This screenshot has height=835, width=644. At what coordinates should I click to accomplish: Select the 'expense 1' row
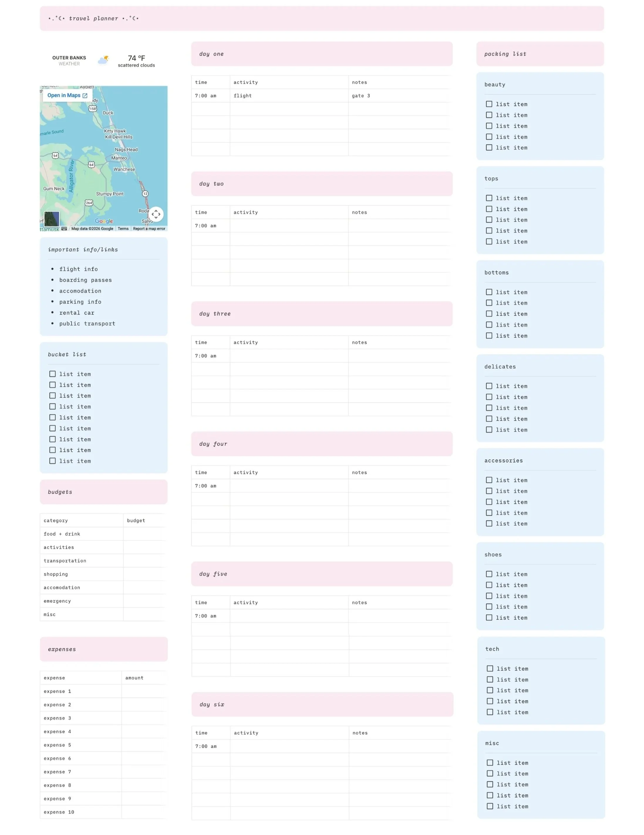click(x=103, y=691)
